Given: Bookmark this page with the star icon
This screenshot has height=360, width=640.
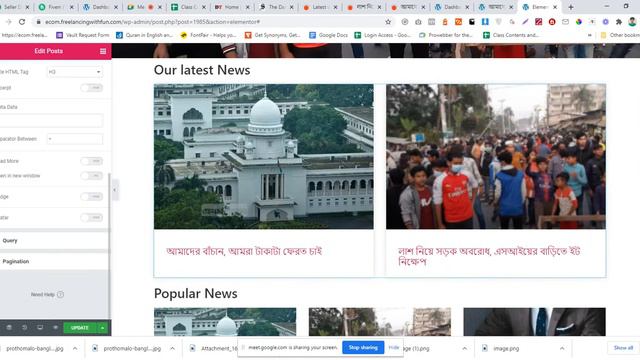Looking at the screenshot, I should point(388,22).
